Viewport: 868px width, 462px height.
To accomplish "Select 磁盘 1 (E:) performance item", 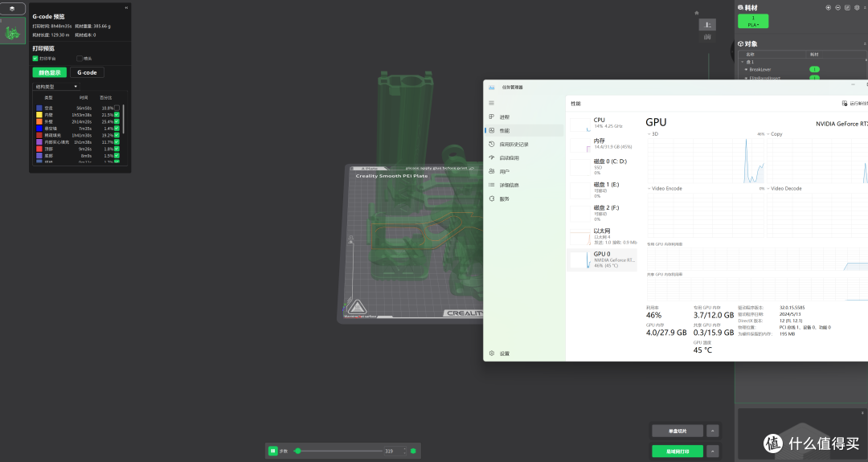I will tap(602, 190).
